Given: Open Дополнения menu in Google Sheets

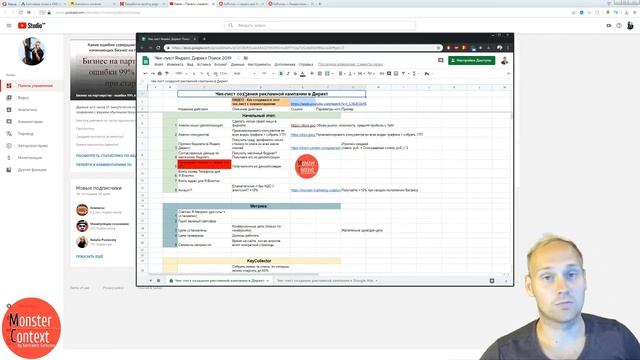Looking at the screenshot, I should (x=284, y=64).
